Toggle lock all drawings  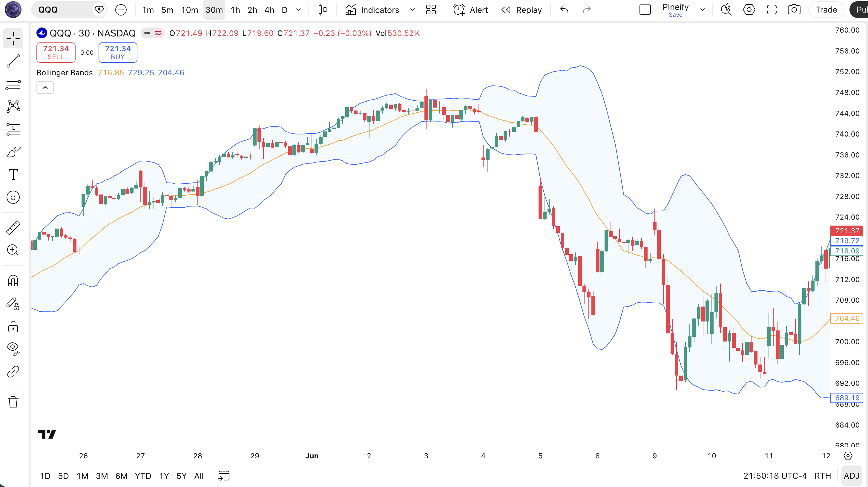pyautogui.click(x=13, y=327)
